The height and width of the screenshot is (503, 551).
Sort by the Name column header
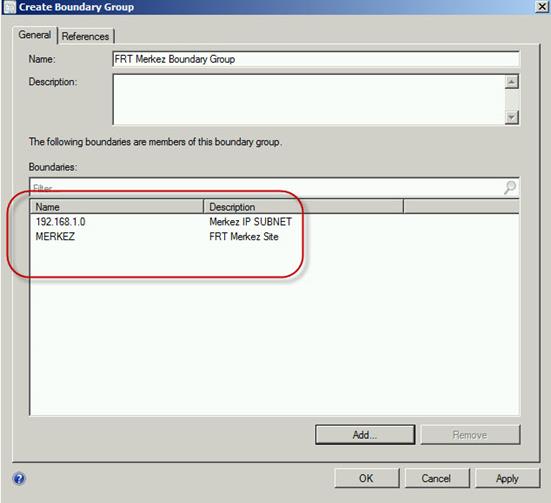(117, 207)
